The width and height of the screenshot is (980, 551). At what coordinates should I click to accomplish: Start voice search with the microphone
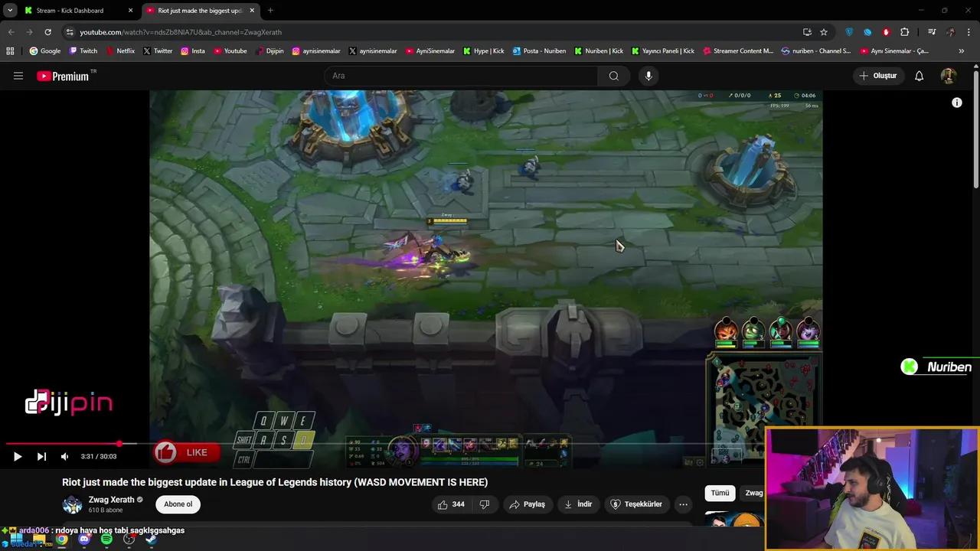648,76
